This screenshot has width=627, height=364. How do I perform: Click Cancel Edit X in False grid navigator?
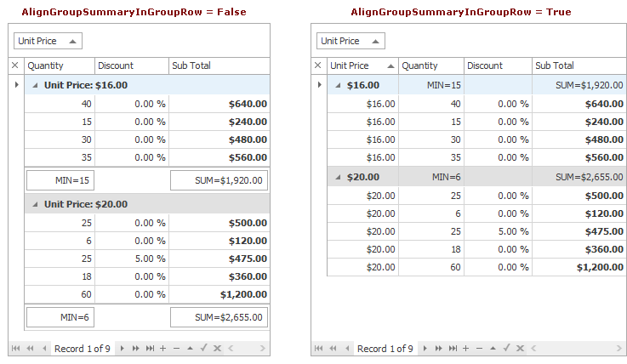(x=217, y=349)
